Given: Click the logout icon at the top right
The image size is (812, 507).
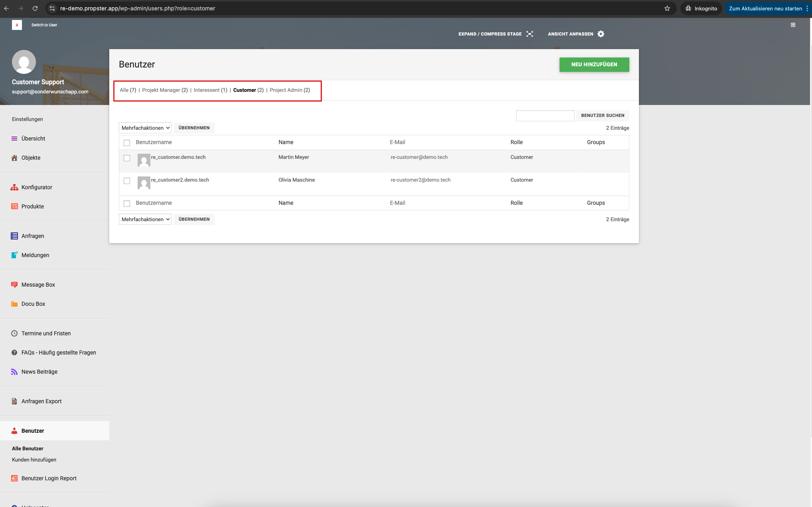Looking at the screenshot, I should [x=793, y=25].
